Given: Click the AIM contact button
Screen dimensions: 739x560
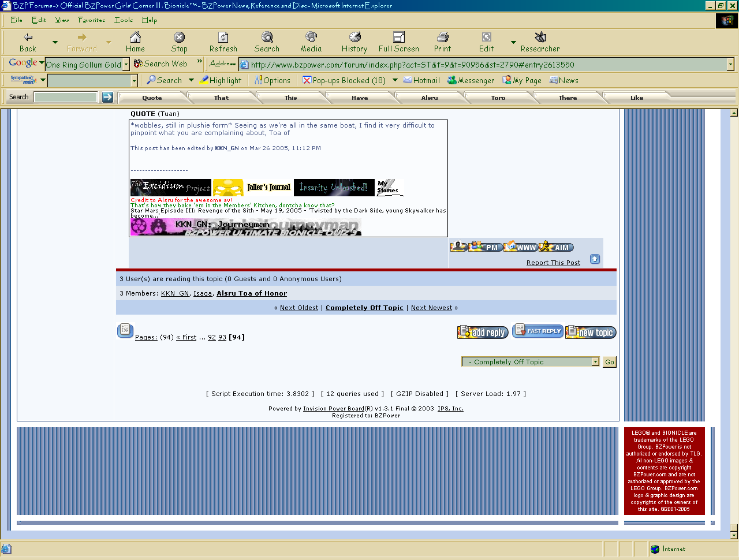Looking at the screenshot, I should pos(557,247).
